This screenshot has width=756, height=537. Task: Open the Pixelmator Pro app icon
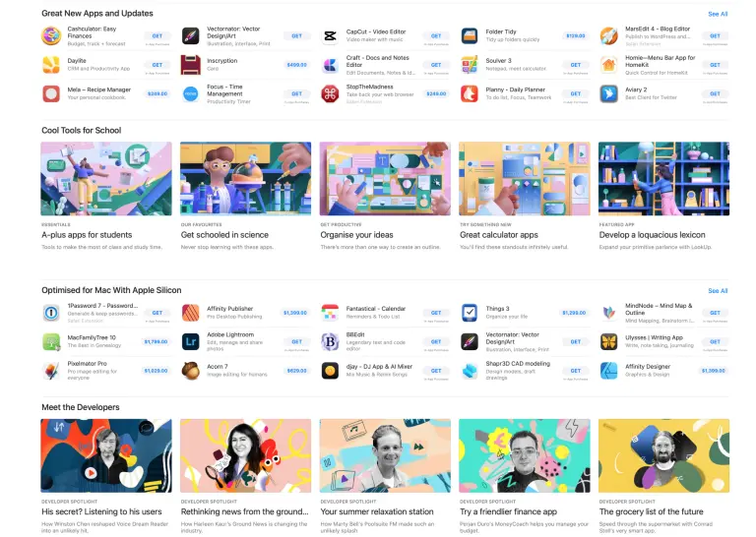pyautogui.click(x=51, y=371)
